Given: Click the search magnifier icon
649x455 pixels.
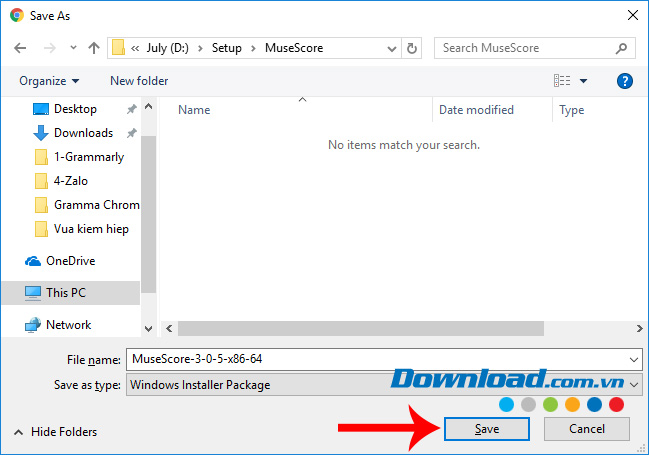Looking at the screenshot, I should [x=621, y=48].
